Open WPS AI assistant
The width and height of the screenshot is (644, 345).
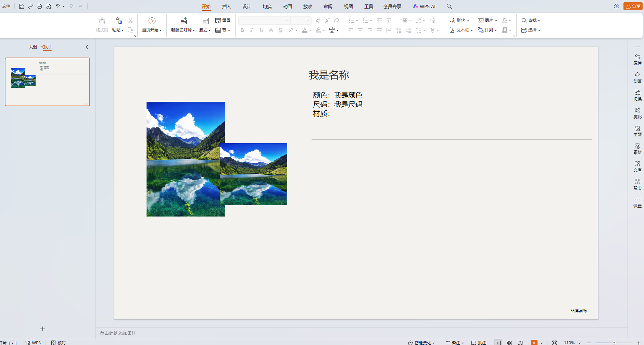[x=424, y=6]
